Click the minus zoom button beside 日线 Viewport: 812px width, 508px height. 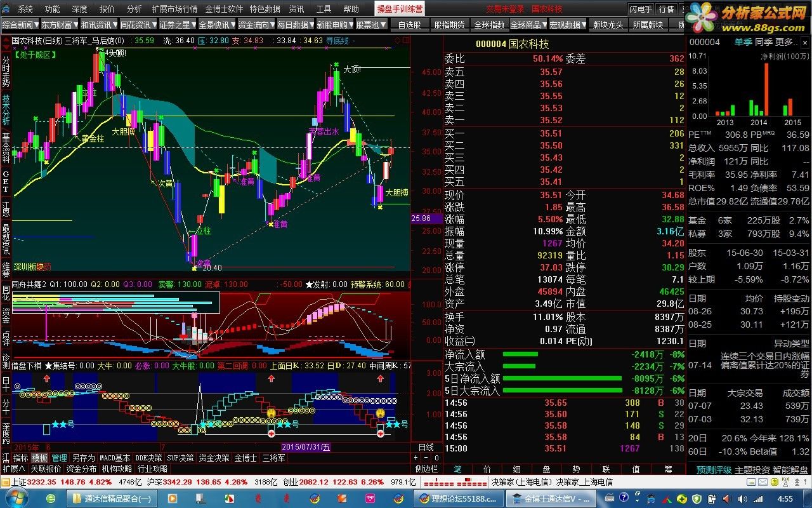[426, 457]
